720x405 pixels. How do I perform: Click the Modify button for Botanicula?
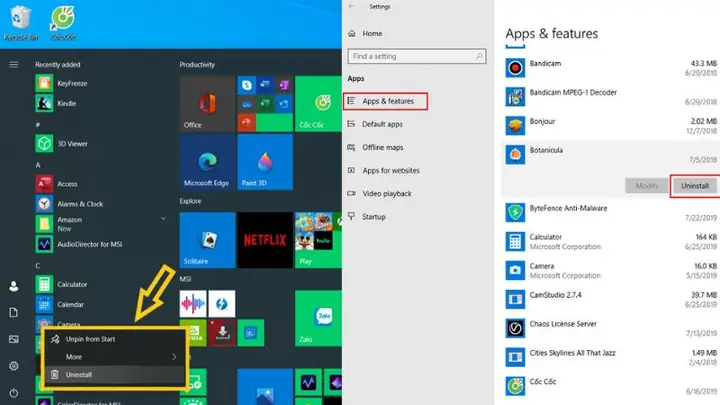click(647, 186)
